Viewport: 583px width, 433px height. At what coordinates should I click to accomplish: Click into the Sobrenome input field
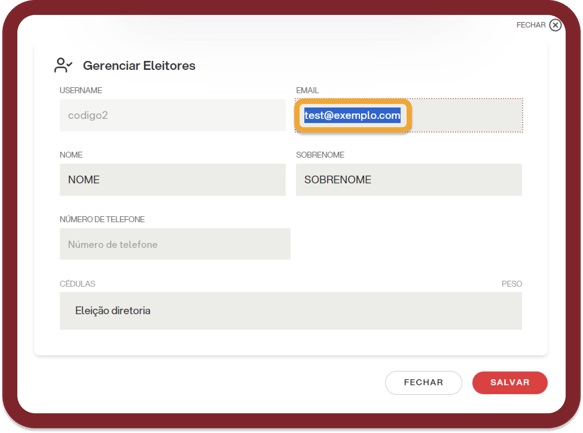[x=409, y=180]
